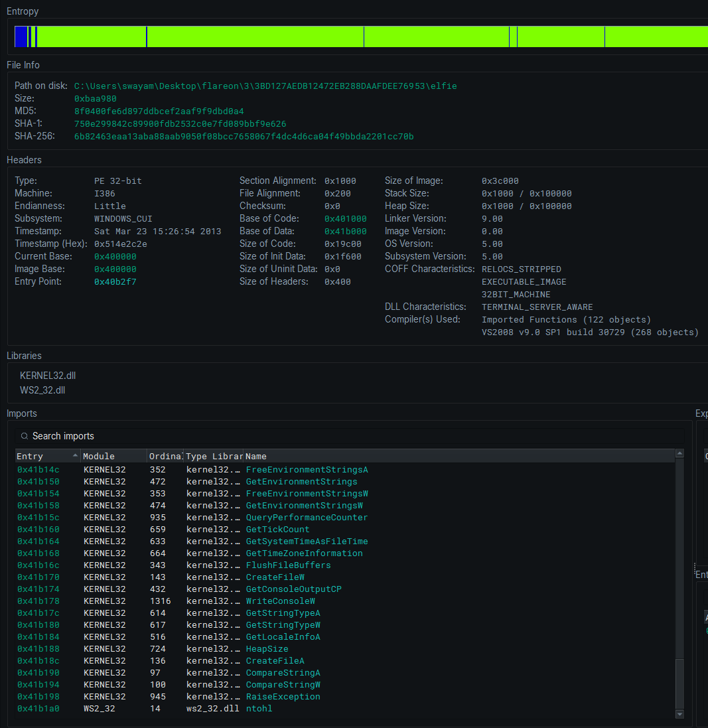This screenshot has height=728, width=708.
Task: Sort imports by Module column
Action: tap(113, 457)
